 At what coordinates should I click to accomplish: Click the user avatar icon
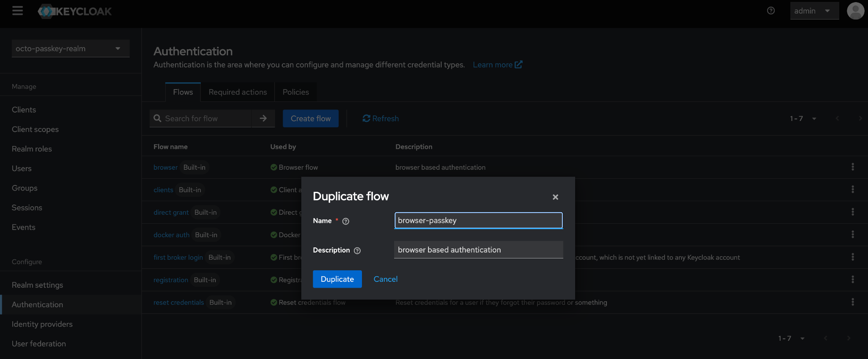[x=855, y=11]
